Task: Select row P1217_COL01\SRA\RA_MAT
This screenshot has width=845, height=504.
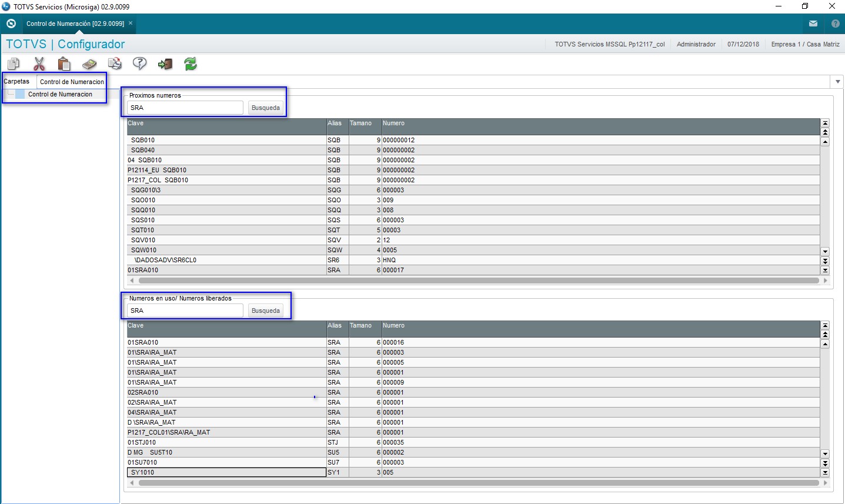Action: tap(473, 432)
